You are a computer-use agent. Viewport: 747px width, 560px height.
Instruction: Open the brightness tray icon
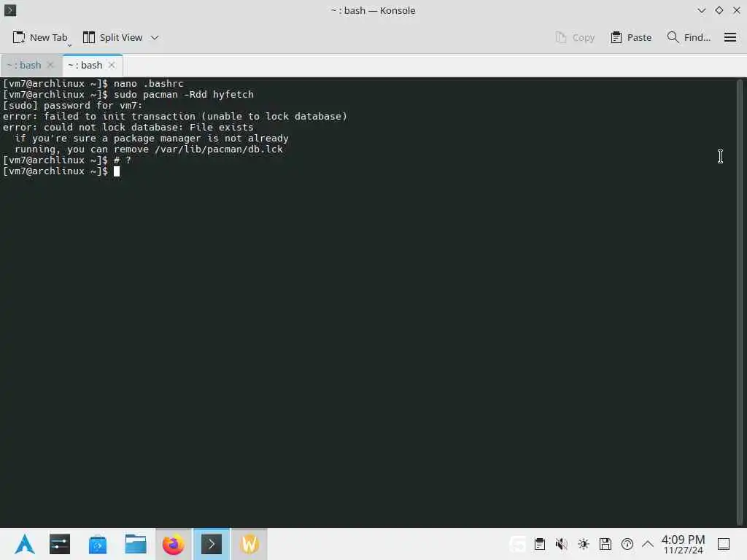click(583, 544)
